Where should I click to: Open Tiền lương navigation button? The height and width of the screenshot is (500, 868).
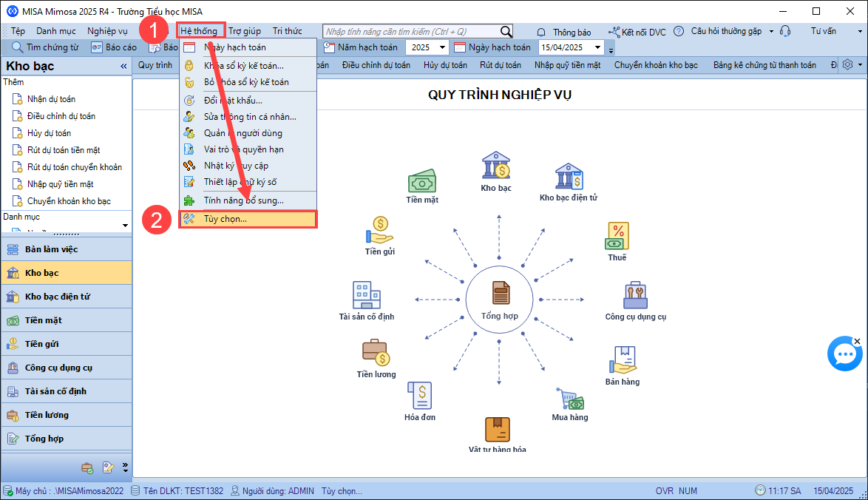(x=67, y=415)
